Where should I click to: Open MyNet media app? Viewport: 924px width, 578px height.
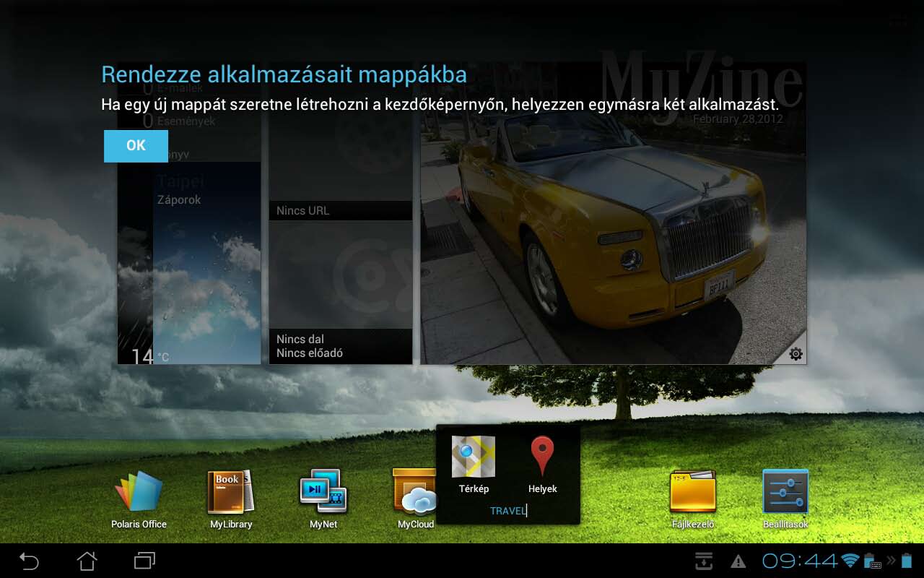(x=323, y=500)
